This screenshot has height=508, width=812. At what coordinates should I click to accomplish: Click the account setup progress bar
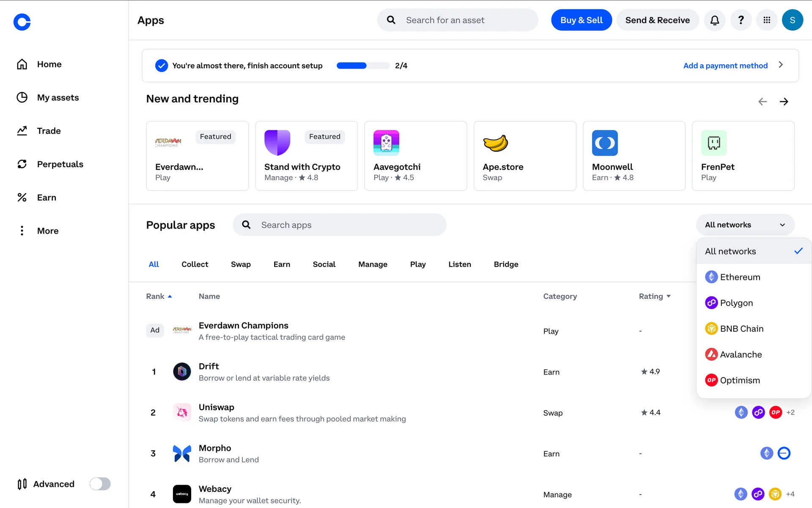[x=362, y=66]
